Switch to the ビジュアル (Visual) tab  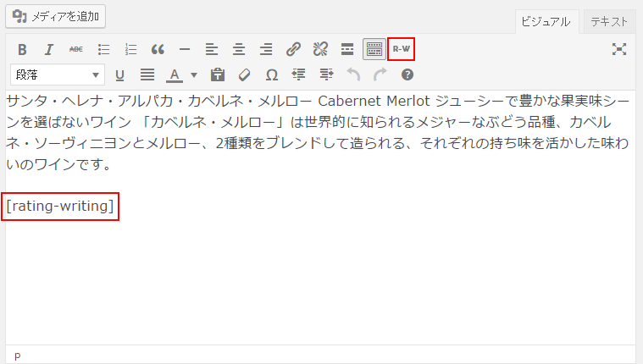(546, 22)
